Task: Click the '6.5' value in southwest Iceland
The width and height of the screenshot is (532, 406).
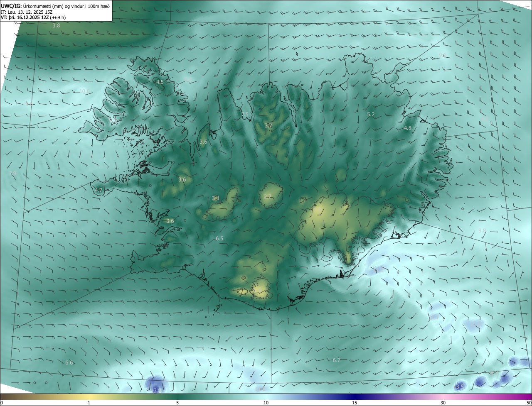Action: point(219,239)
